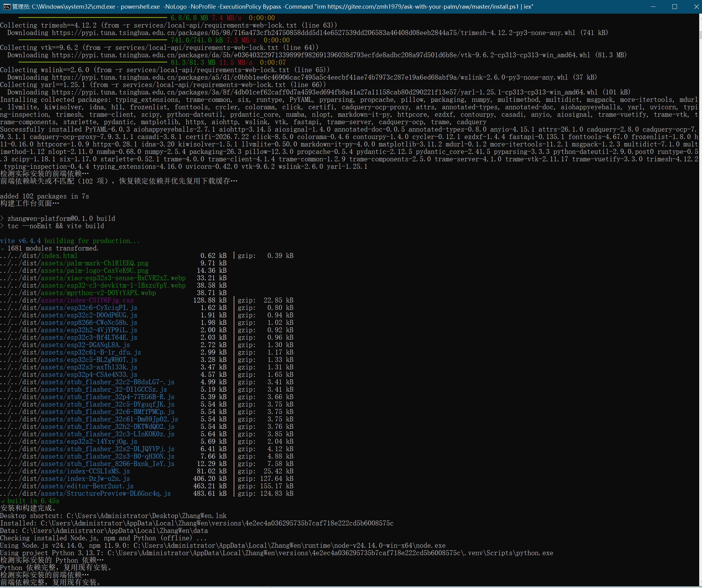
Task: Click the 'gzip: 155.17 kB' value
Action: click(x=266, y=486)
